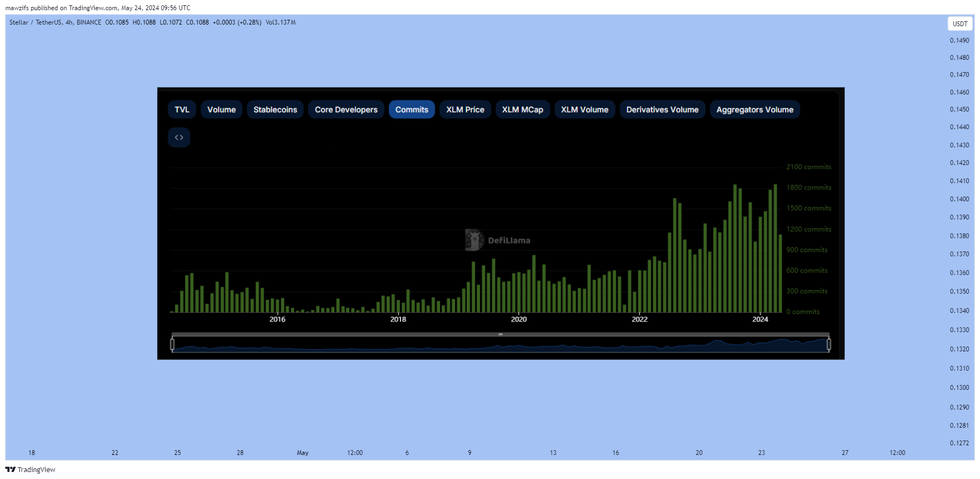The image size is (980, 479).
Task: Click the 0.1490 price scale value
Action: coord(959,41)
